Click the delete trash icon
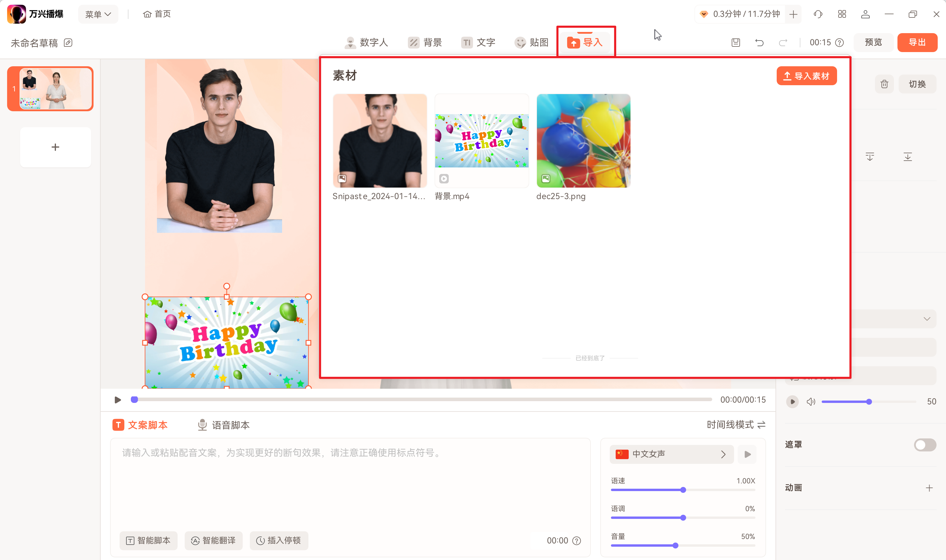Screen dimensions: 946x560 [884, 84]
